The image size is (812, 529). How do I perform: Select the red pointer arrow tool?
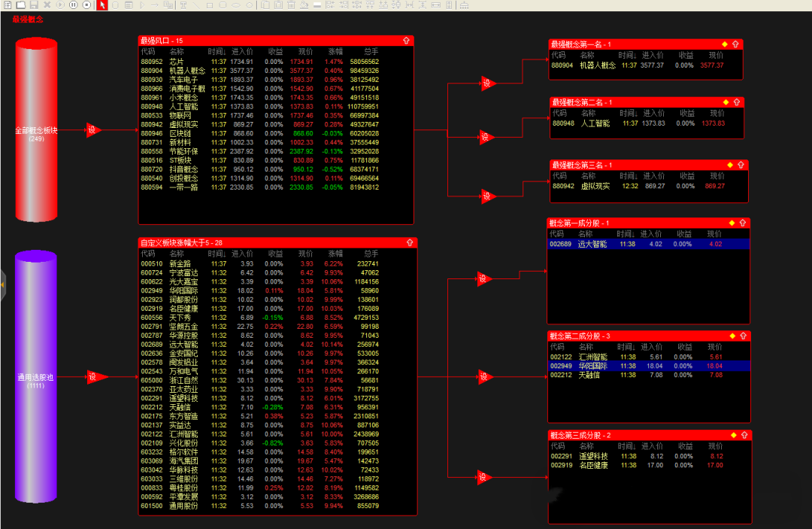102,5
